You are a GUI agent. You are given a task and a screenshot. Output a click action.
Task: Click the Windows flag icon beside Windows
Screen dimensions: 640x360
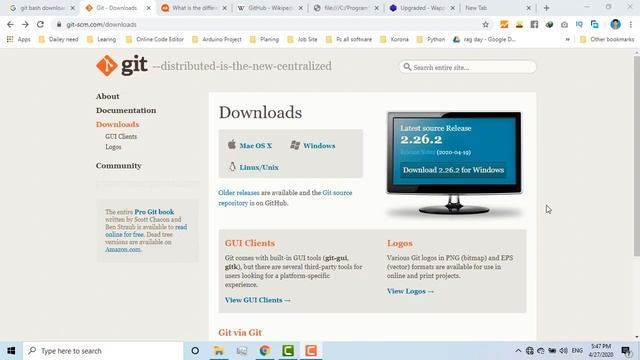click(x=295, y=145)
